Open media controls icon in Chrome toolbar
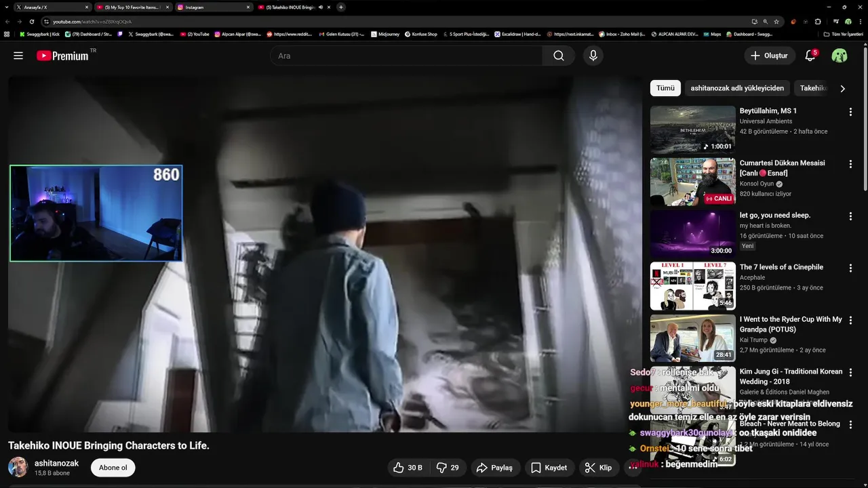Viewport: 868px width, 488px height. pos(836,22)
